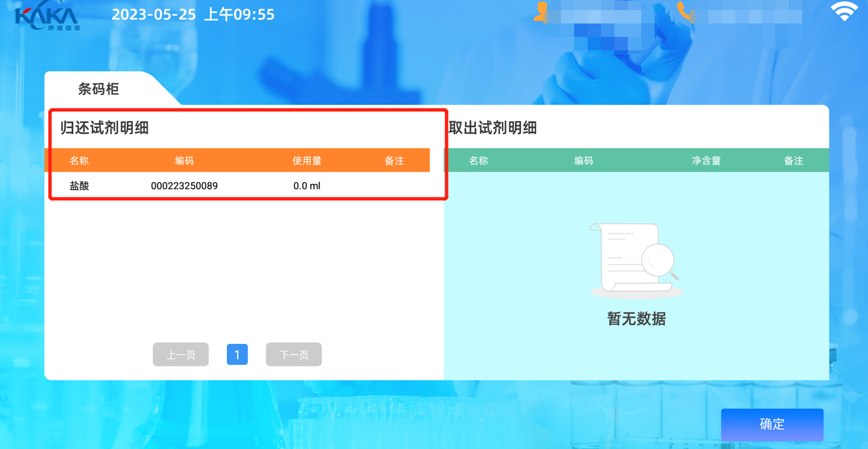Click the 编码 header in returned reagents table
This screenshot has height=449, width=868.
[184, 161]
